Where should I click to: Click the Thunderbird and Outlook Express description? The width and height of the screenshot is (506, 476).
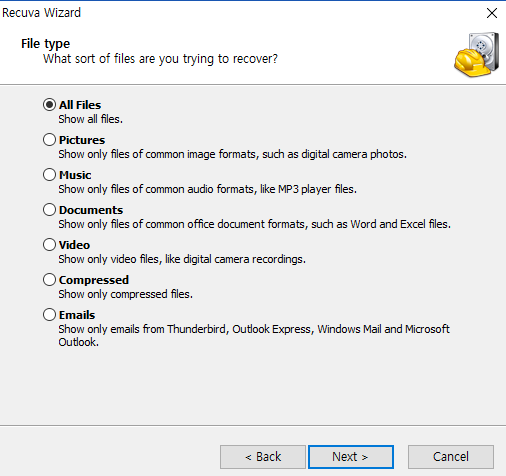point(254,336)
